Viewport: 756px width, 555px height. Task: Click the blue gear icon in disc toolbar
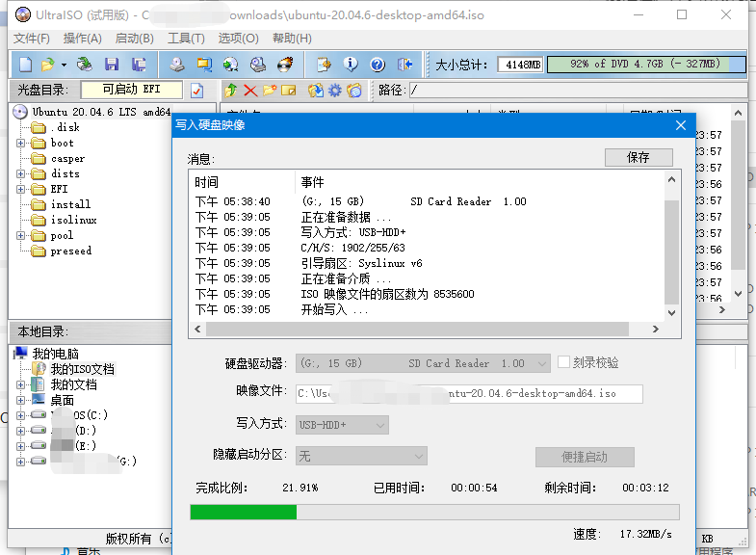pyautogui.click(x=334, y=91)
